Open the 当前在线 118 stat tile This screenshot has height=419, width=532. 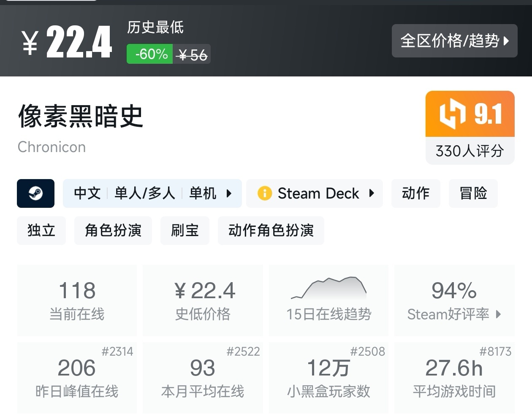click(77, 300)
